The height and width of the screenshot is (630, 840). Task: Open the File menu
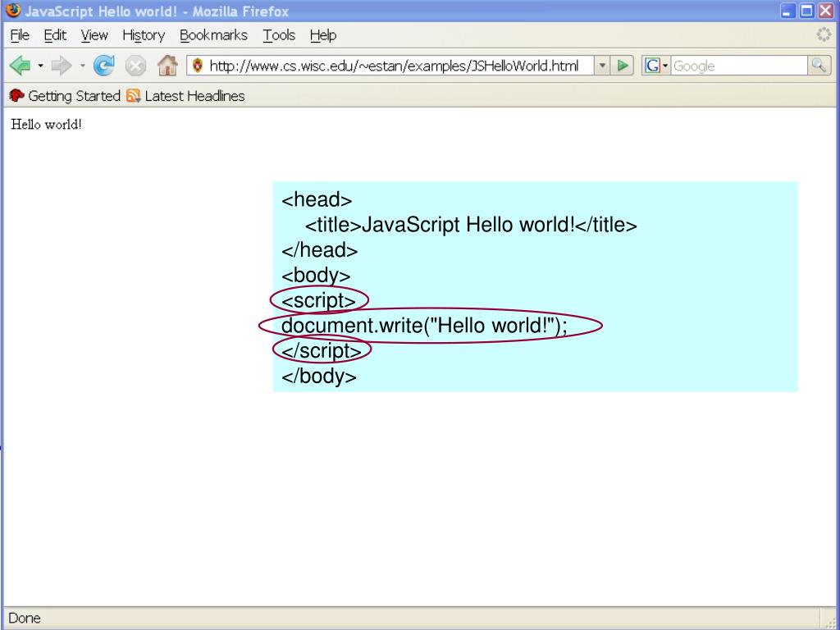(x=20, y=35)
